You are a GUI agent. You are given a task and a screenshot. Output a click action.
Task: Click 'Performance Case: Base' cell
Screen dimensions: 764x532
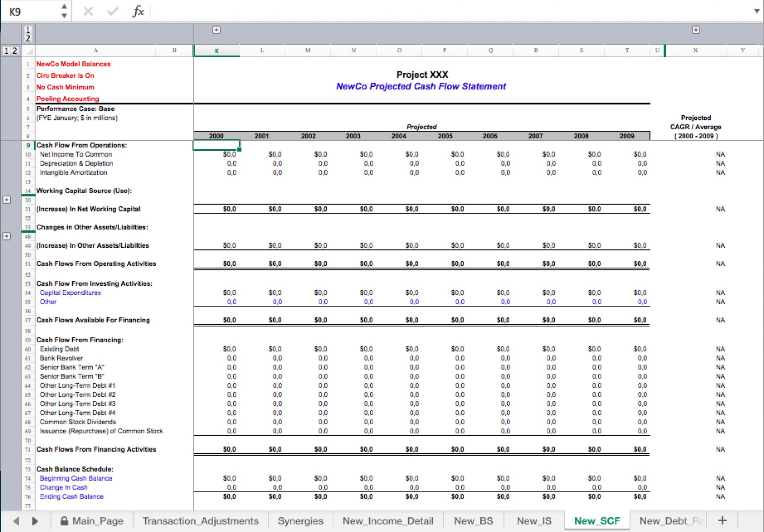76,109
